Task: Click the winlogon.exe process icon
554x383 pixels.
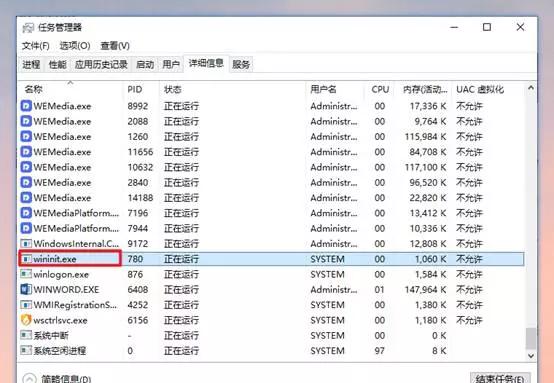Action: 26,274
